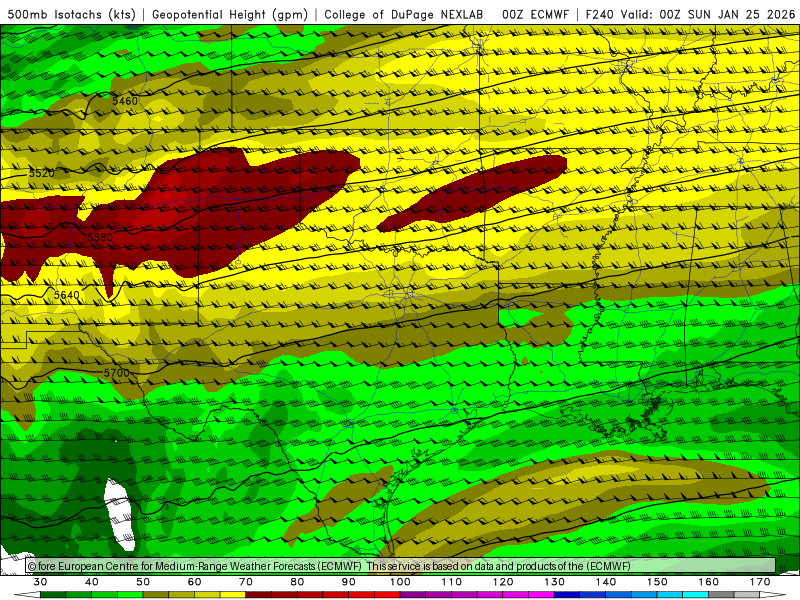Click the 40 value on the color scale

(x=92, y=582)
